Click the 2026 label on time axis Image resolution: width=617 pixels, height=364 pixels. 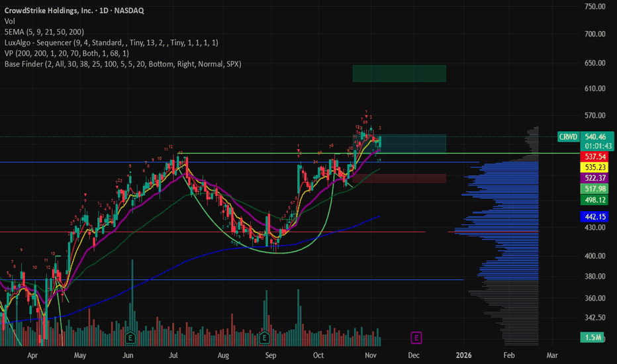(463, 355)
